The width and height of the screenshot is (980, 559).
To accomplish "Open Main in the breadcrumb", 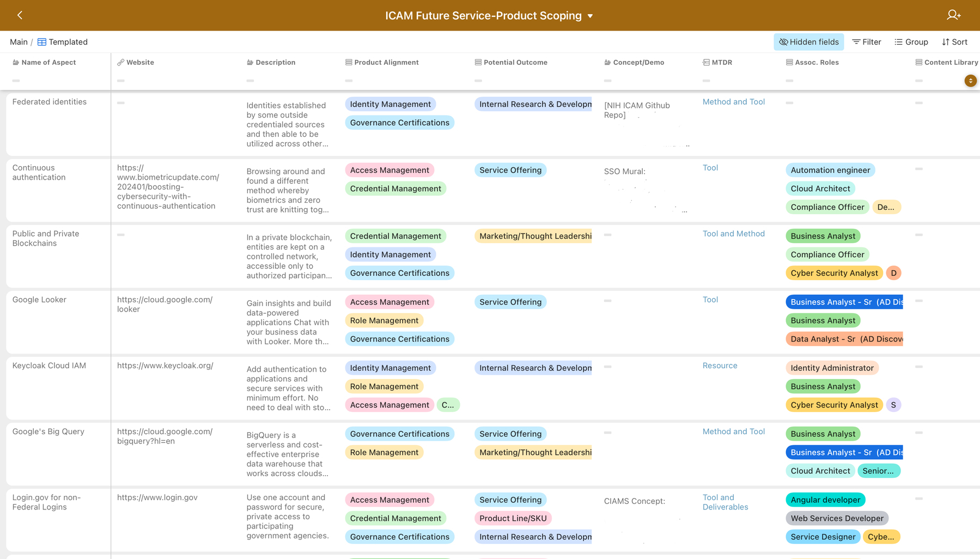I will tap(19, 42).
